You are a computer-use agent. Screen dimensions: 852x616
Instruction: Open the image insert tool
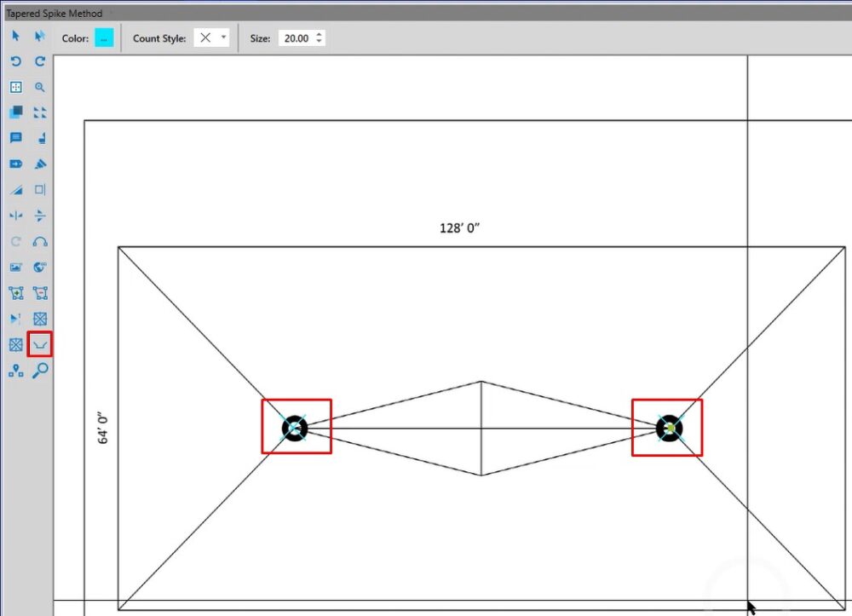tap(15, 267)
